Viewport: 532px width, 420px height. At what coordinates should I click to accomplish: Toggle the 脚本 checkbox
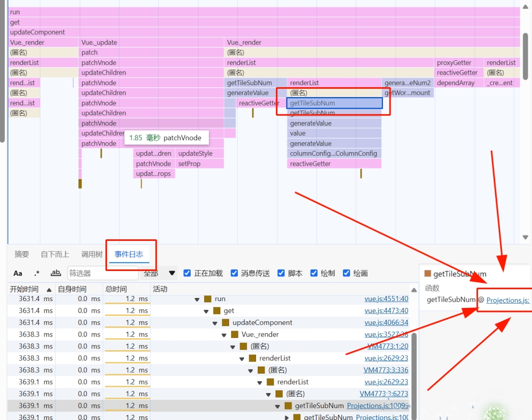point(281,273)
